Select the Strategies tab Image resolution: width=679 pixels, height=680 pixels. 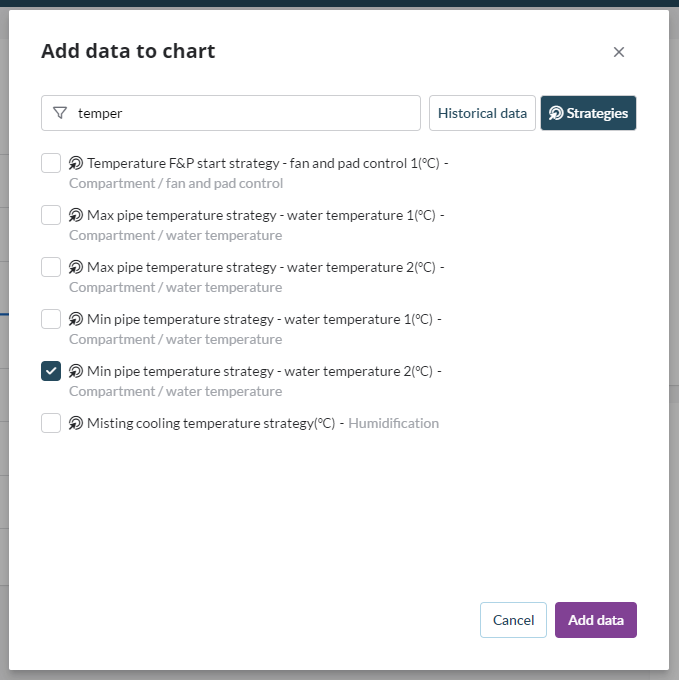coord(588,113)
